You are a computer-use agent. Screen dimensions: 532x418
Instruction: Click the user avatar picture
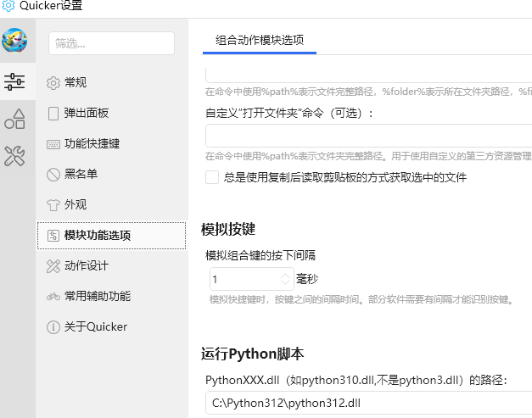click(14, 41)
